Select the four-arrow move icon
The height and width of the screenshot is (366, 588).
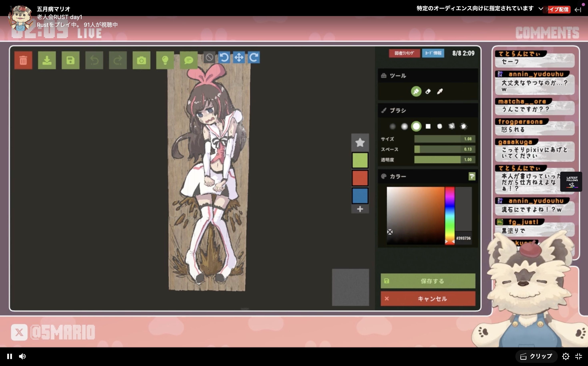pos(239,57)
